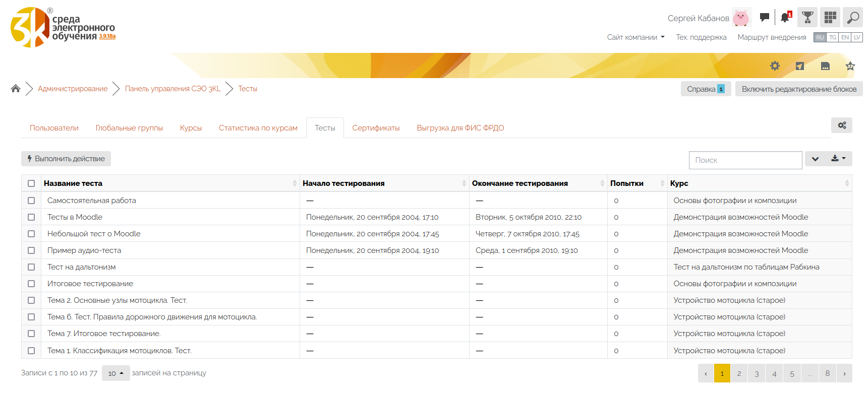Open the export download dropdown
This screenshot has height=393, width=868.
pyautogui.click(x=838, y=159)
